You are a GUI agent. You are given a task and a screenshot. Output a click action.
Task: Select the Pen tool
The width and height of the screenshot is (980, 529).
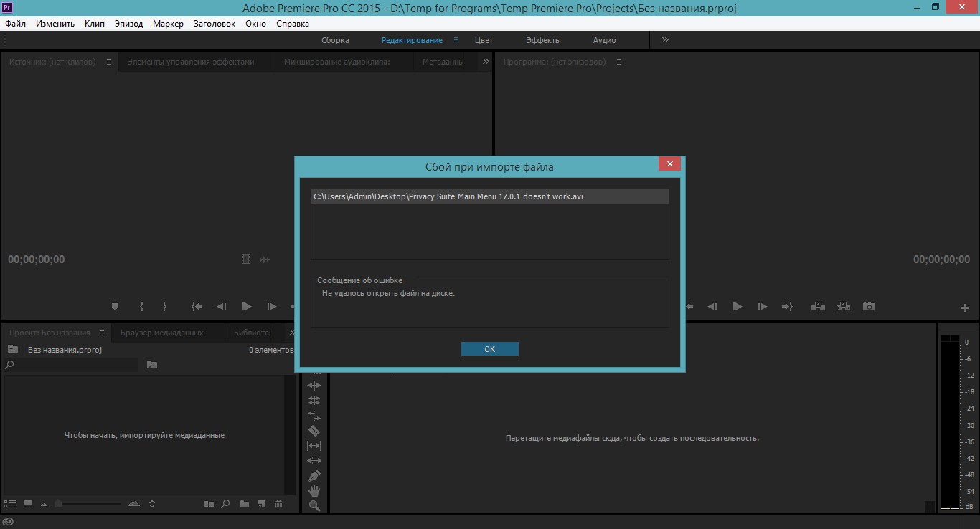tap(314, 476)
